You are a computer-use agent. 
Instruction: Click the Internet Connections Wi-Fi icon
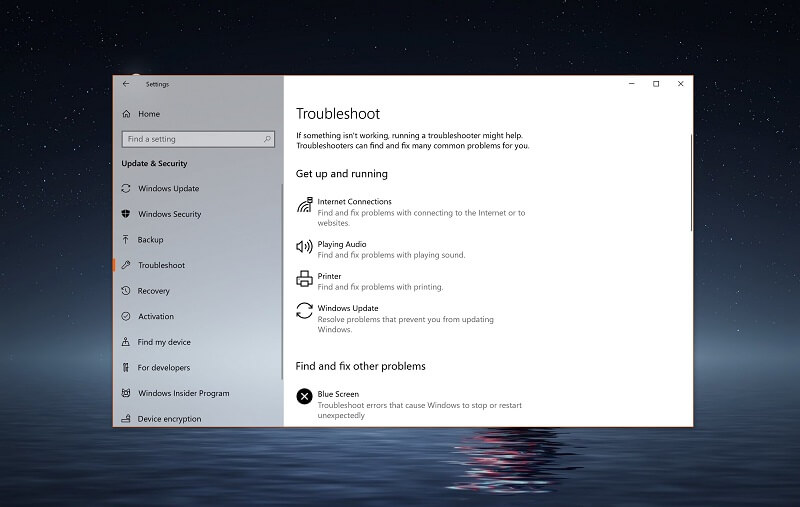[304, 206]
